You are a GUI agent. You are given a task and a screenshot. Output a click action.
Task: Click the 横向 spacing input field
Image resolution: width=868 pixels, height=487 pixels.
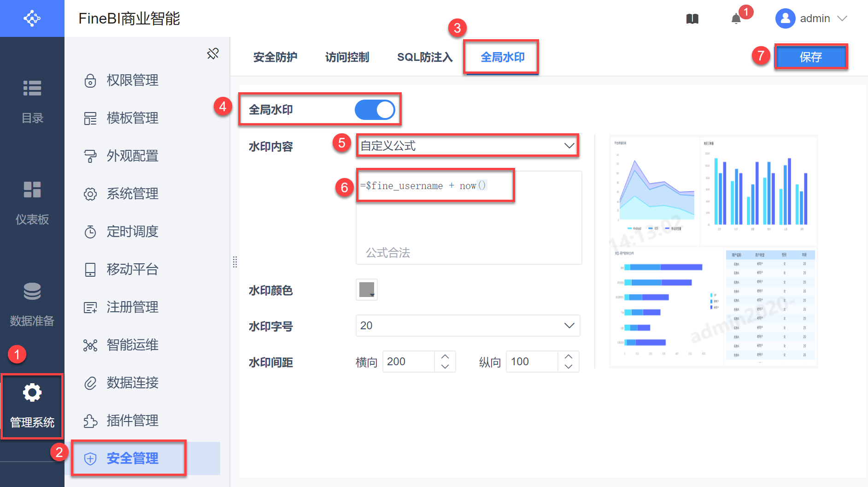pyautogui.click(x=409, y=362)
